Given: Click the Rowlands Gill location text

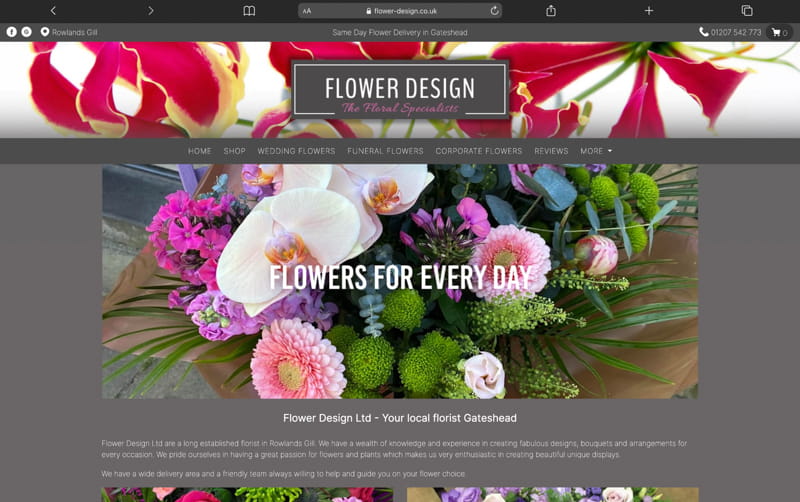Looking at the screenshot, I should pos(74,32).
